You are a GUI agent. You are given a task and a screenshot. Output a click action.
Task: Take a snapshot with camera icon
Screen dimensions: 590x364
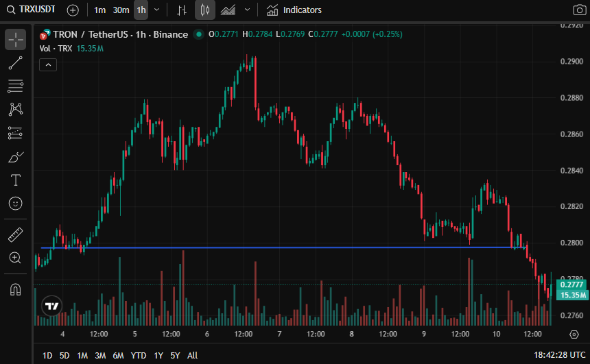click(x=580, y=10)
